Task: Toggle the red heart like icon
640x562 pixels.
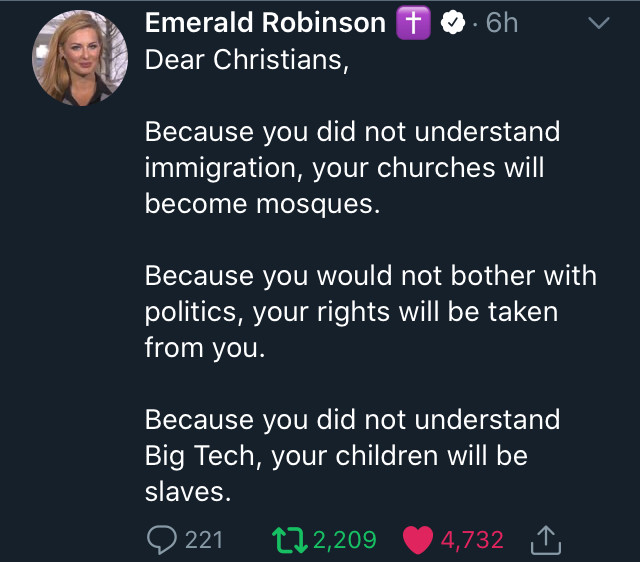Action: point(417,540)
